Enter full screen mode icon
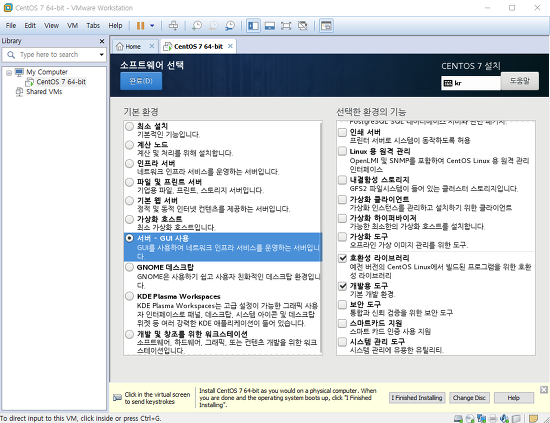The image size is (550, 423). tap(286, 26)
